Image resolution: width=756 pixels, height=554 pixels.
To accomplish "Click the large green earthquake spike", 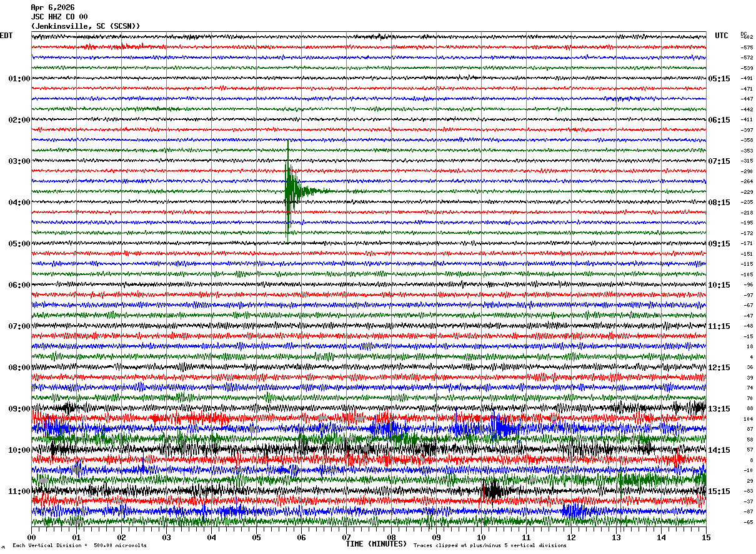I will click(289, 191).
